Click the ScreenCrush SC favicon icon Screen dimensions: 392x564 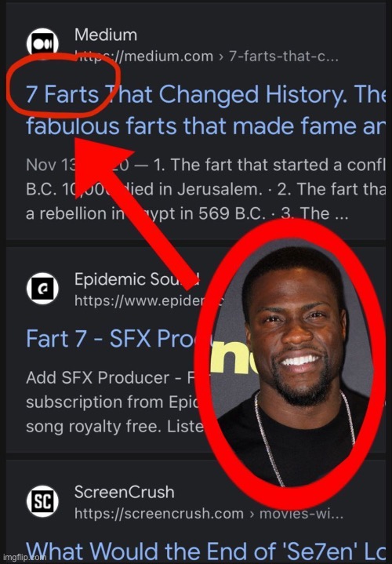tap(42, 500)
